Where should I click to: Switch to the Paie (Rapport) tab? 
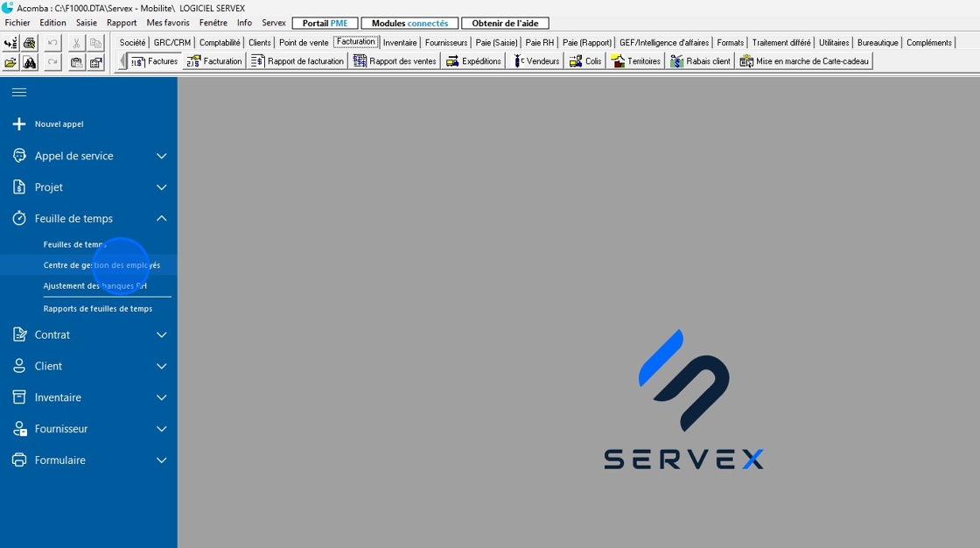(x=587, y=43)
